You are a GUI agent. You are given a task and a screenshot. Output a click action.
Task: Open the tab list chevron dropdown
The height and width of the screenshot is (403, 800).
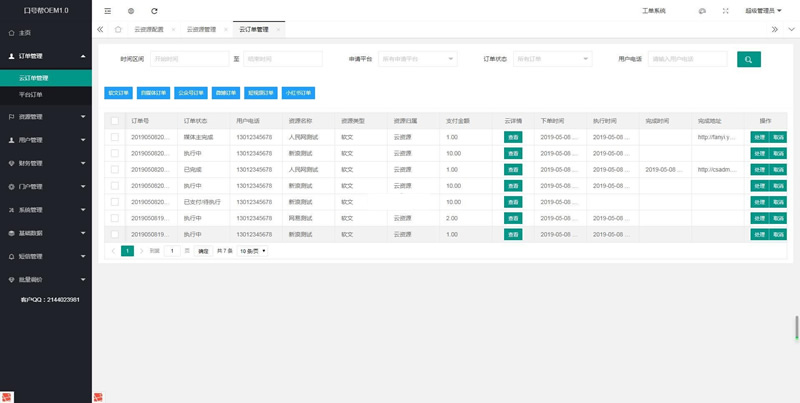[791, 30]
